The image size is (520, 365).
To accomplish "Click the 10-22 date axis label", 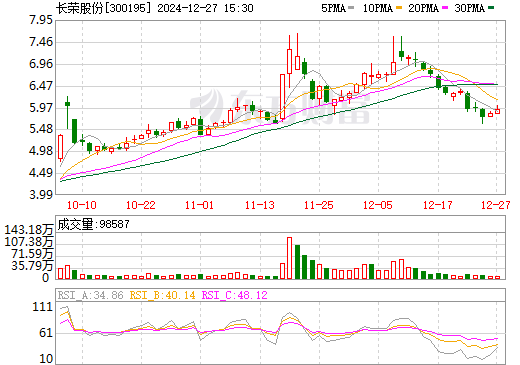I will coord(141,205).
